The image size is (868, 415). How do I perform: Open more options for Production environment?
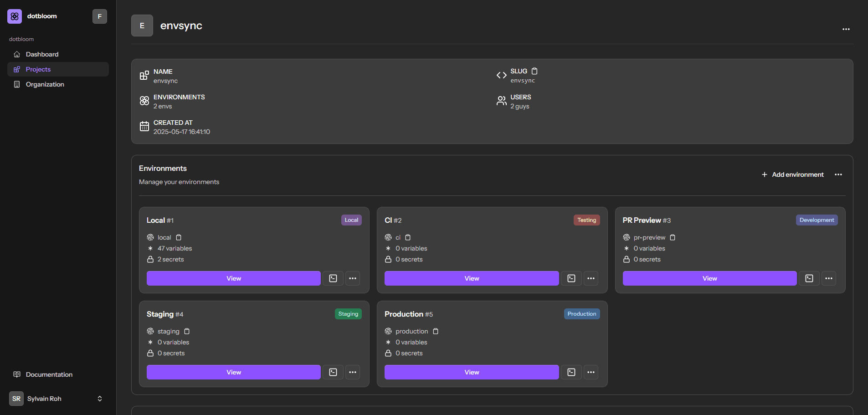pos(591,372)
